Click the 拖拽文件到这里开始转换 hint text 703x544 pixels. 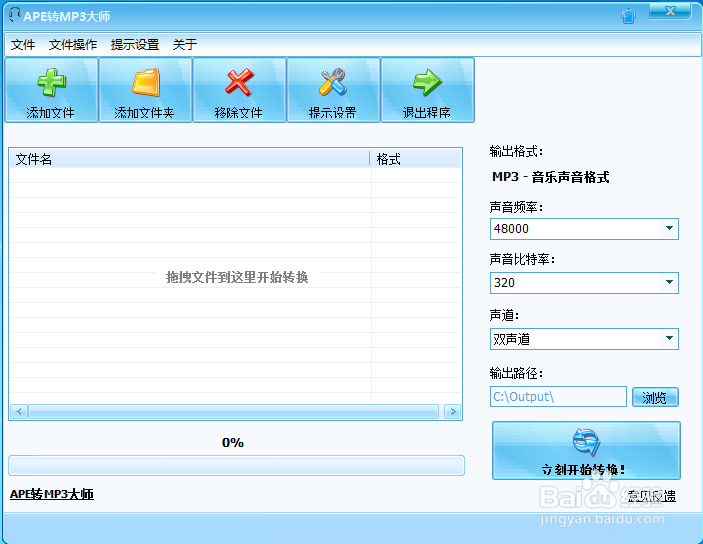237,277
